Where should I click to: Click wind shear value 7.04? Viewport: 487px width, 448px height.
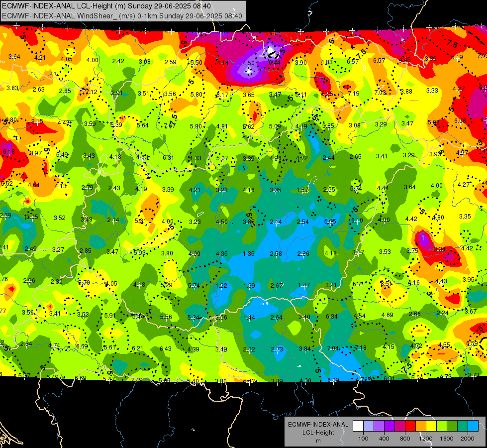pyautogui.click(x=333, y=348)
